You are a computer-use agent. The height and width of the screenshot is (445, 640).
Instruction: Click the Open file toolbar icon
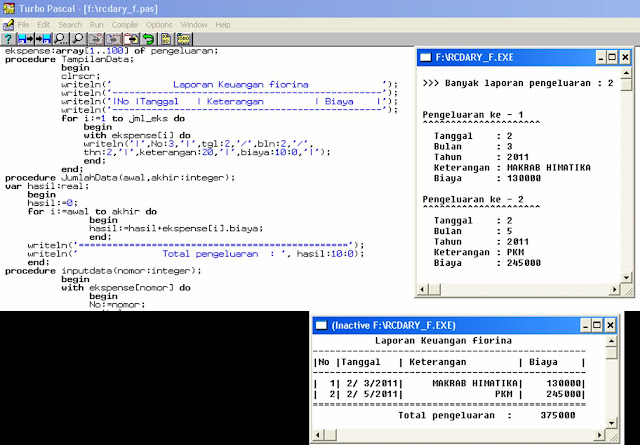25,39
